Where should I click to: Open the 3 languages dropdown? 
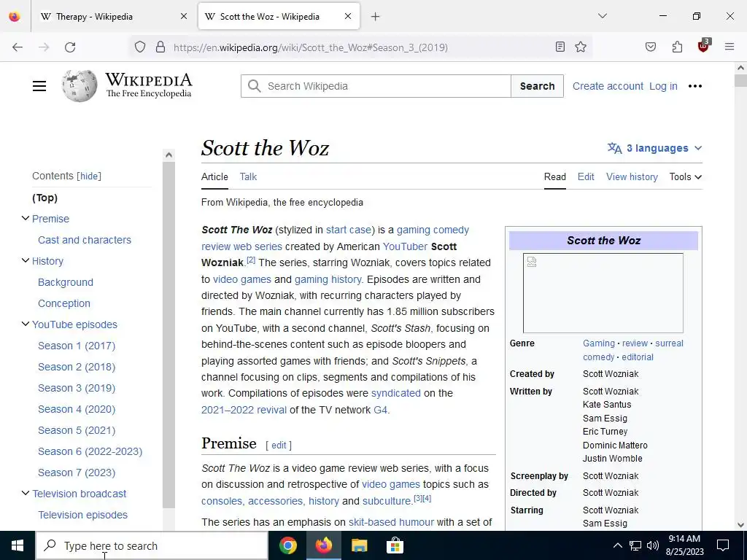pos(654,148)
